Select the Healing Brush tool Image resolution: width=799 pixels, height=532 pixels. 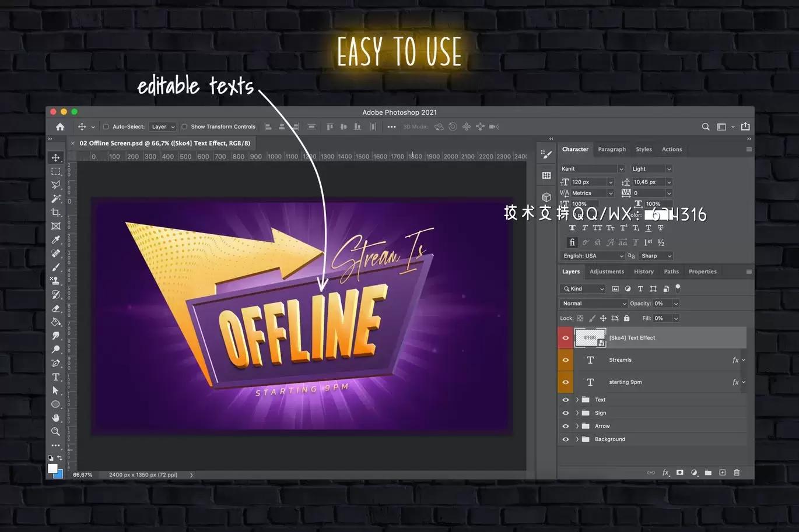(x=56, y=253)
